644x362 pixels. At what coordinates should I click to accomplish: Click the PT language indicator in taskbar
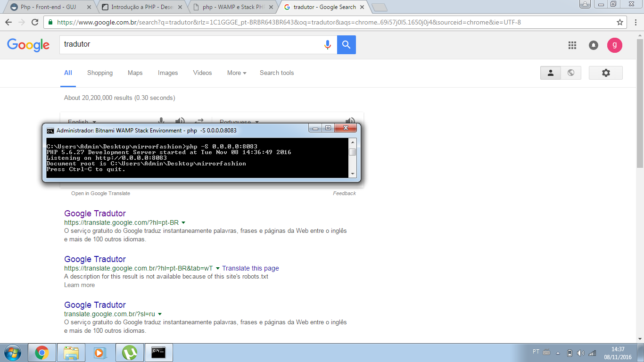(536, 352)
